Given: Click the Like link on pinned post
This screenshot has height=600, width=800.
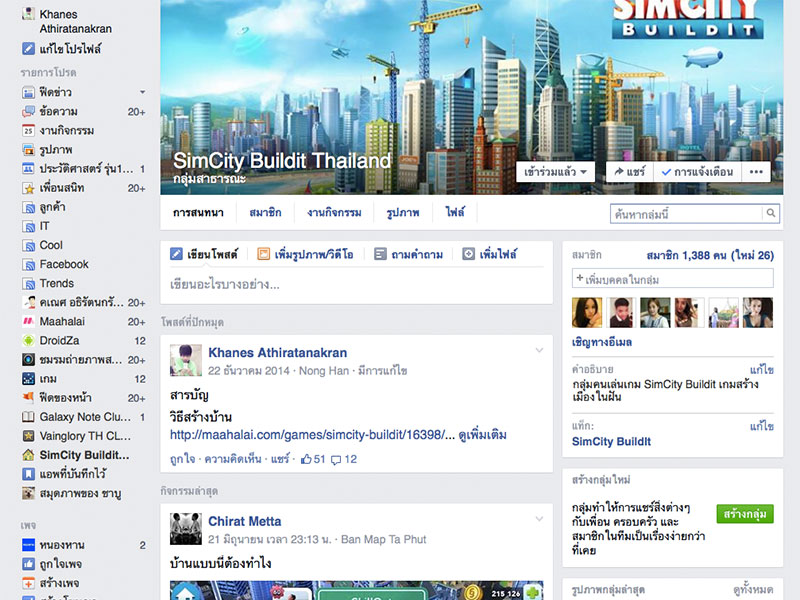Looking at the screenshot, I should (183, 459).
